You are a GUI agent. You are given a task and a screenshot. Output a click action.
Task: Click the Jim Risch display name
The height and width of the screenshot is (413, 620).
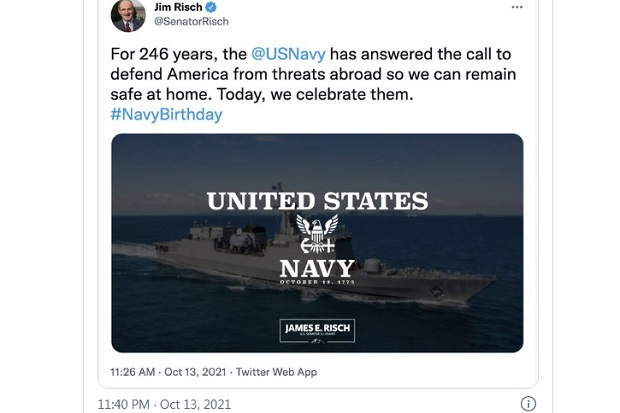178,7
